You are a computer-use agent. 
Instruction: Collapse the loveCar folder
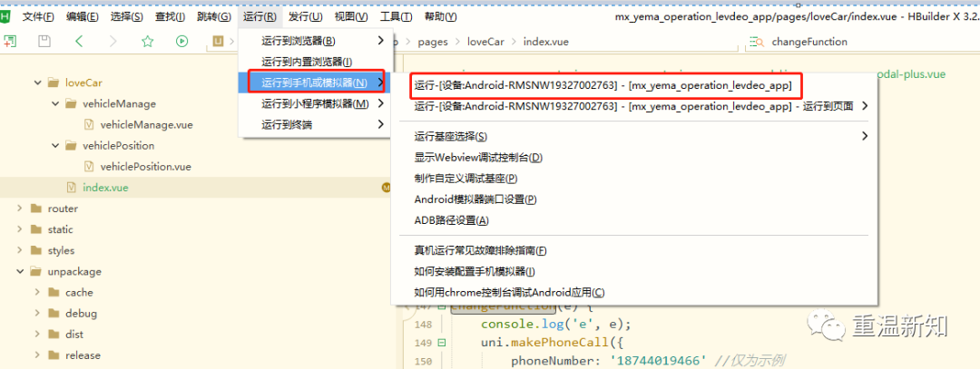(37, 83)
